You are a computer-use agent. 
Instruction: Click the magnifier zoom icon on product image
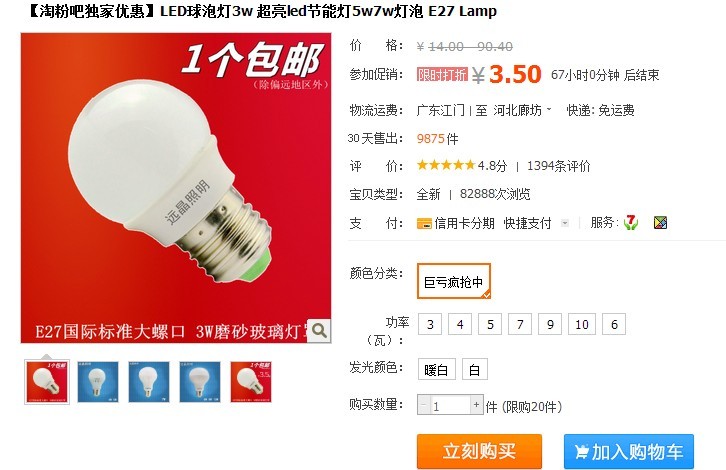(x=319, y=331)
